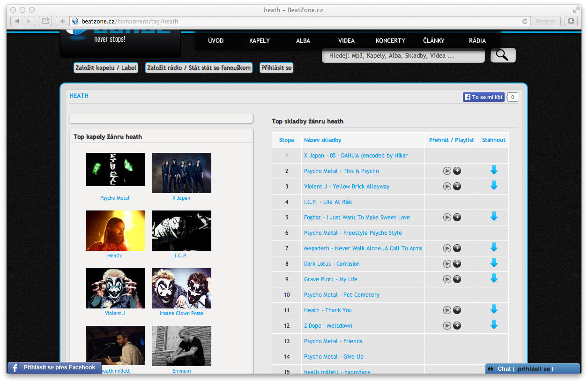Reload the page with the refresh icon
The height and width of the screenshot is (383, 588).
(x=525, y=21)
